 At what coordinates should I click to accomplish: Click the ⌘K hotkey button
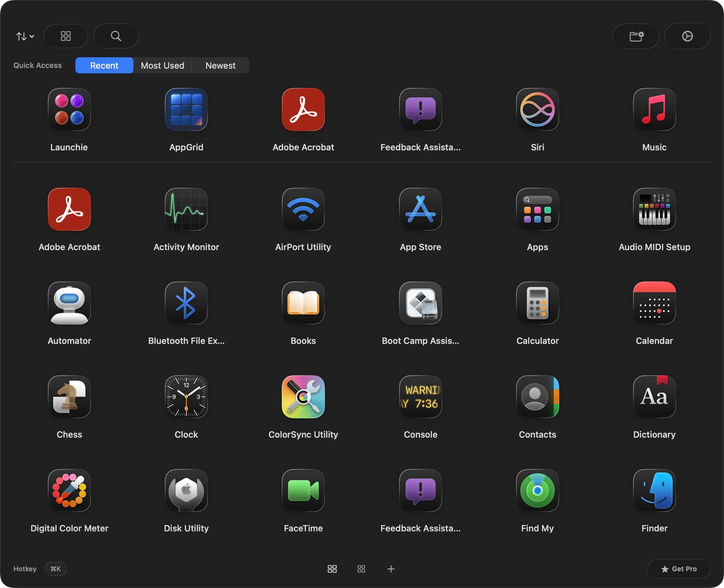(x=56, y=569)
